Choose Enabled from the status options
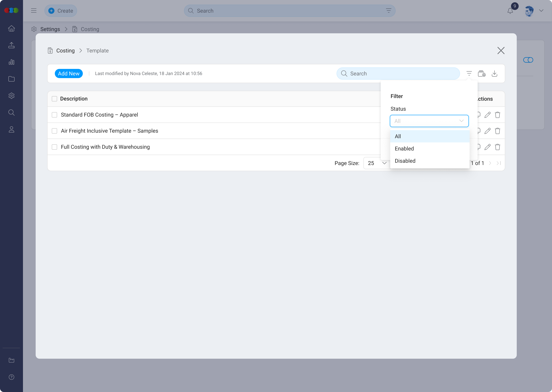Image resolution: width=552 pixels, height=392 pixels. (x=404, y=149)
